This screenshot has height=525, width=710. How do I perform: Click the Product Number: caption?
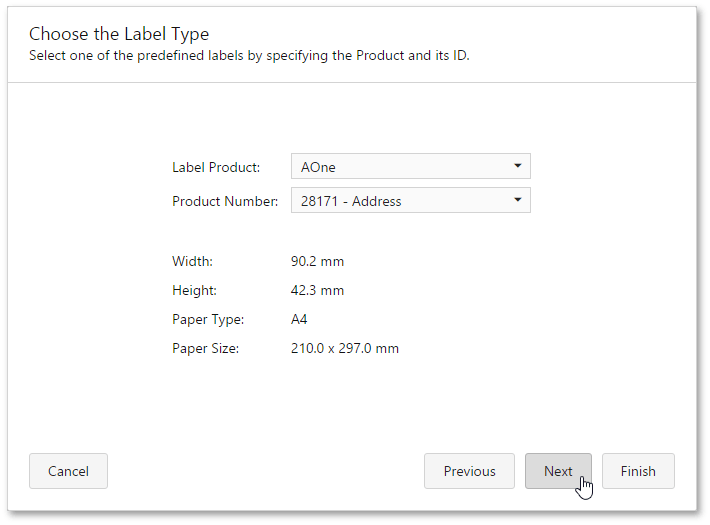(225, 201)
